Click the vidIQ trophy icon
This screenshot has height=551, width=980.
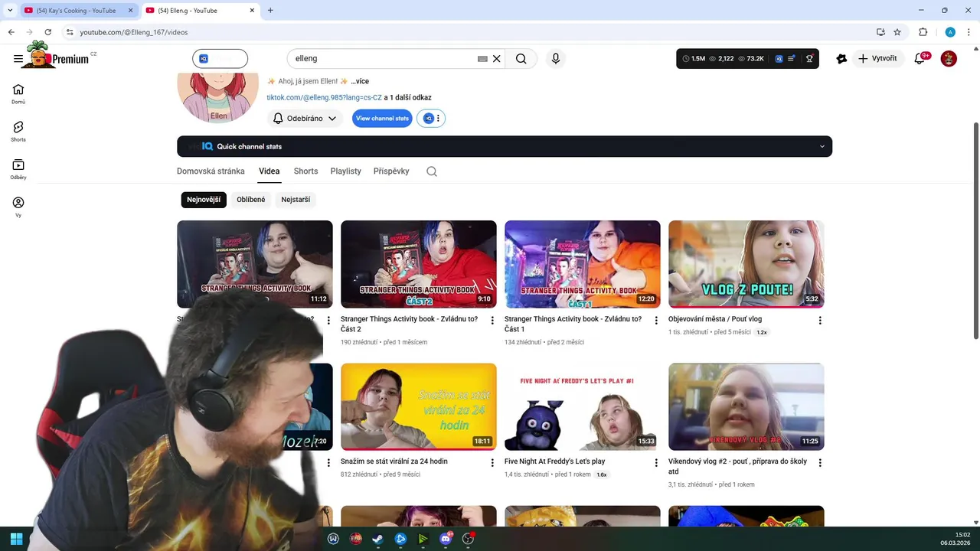pyautogui.click(x=809, y=58)
